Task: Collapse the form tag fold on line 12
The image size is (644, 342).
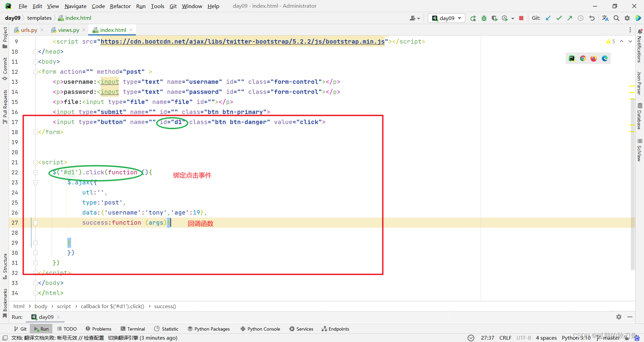Action: pos(35,72)
